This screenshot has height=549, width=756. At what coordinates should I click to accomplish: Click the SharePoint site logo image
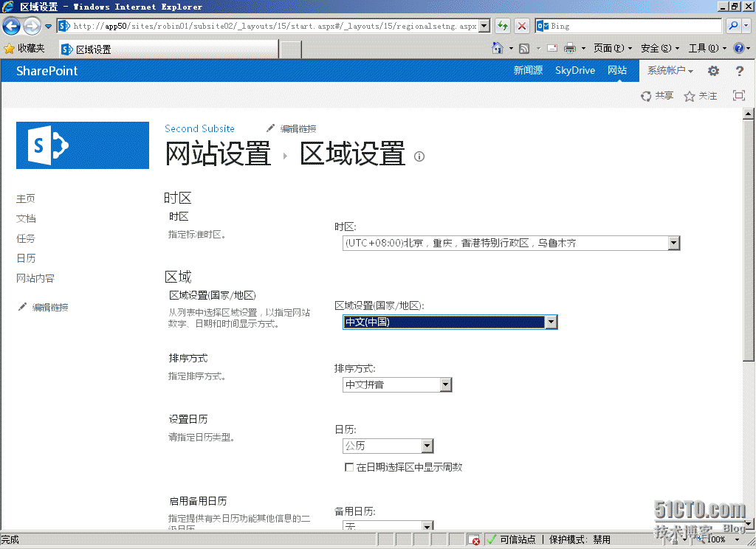pyautogui.click(x=83, y=145)
